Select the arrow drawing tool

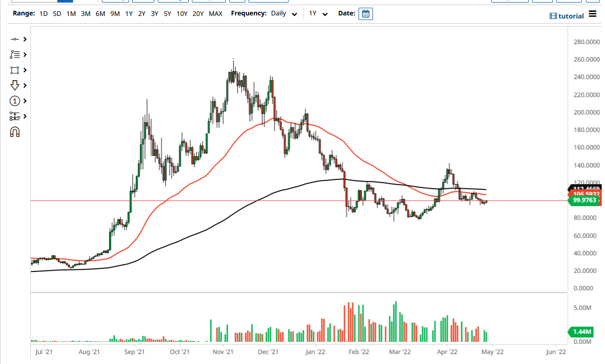click(x=15, y=85)
